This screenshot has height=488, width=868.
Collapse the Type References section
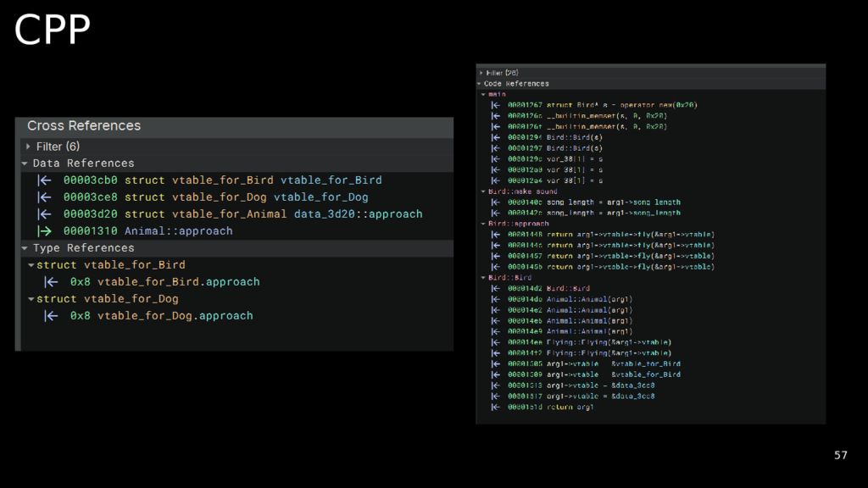pyautogui.click(x=25, y=248)
